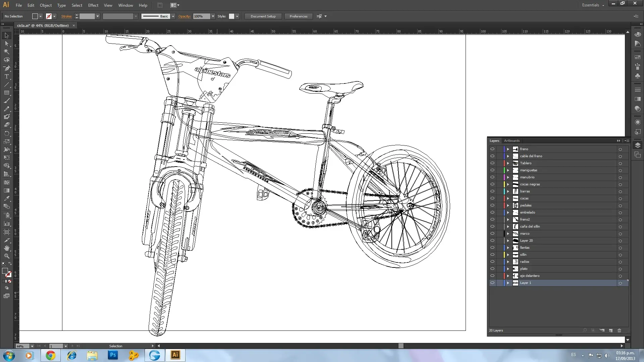Select the Artboard tool

point(6,232)
